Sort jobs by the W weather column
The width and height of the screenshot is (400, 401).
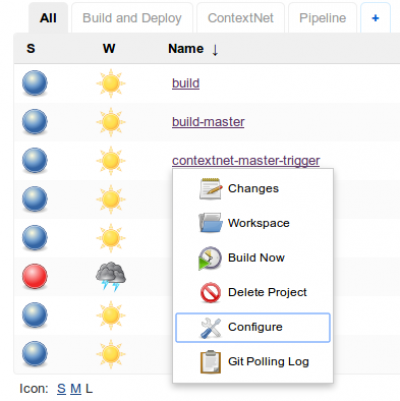coord(109,49)
